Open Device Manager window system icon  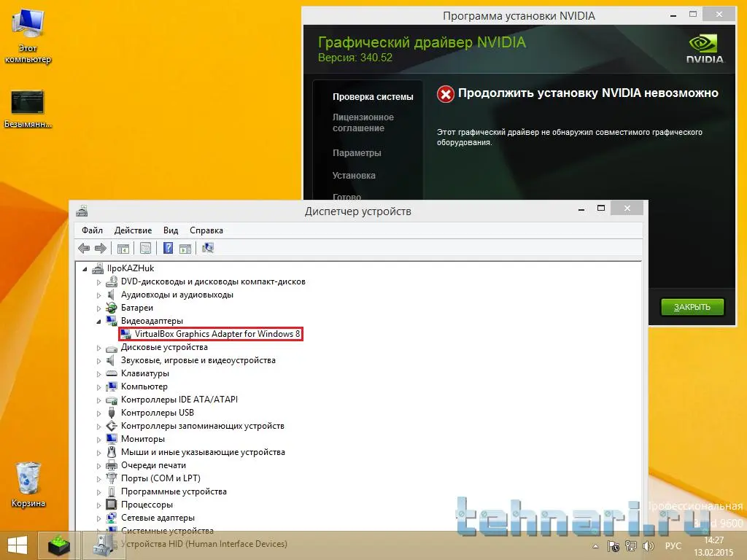[82, 211]
